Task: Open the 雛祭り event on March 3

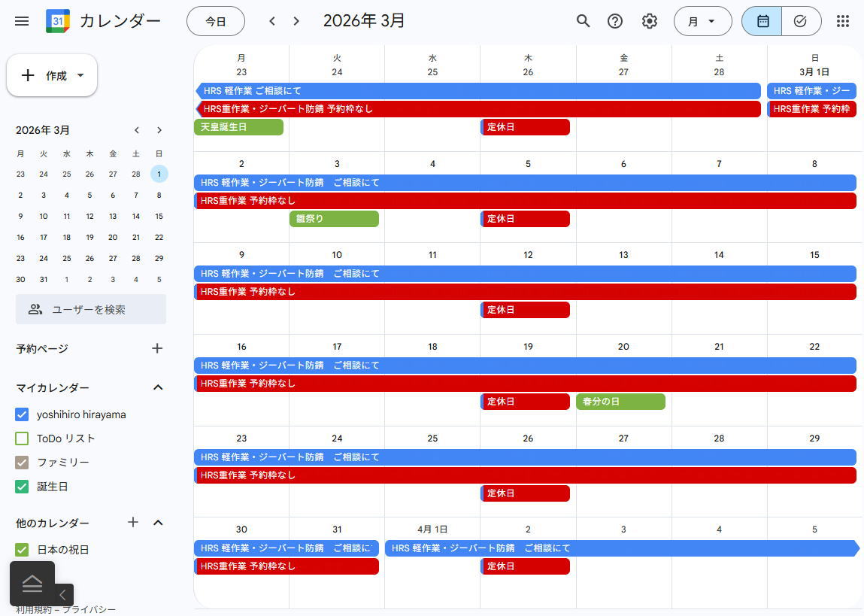Action: 334,219
